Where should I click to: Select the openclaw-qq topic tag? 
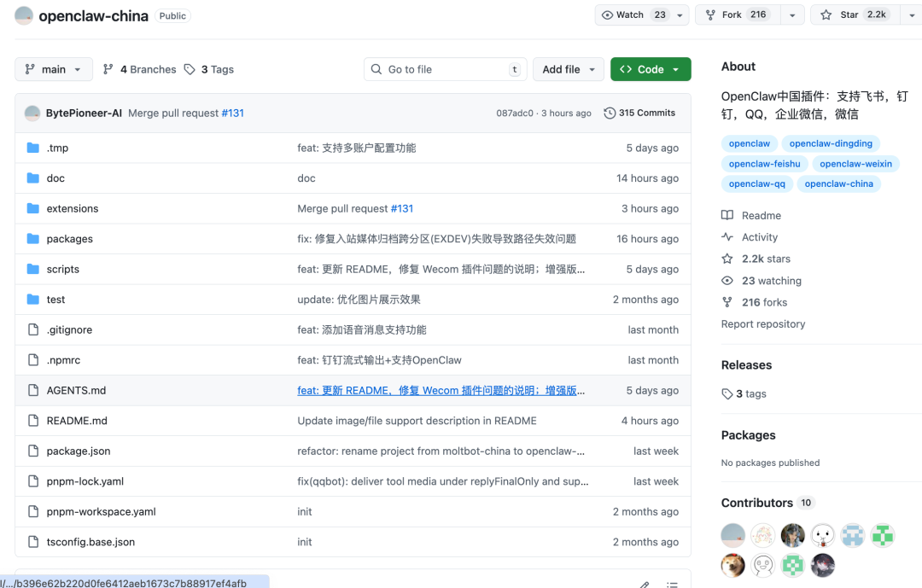pos(756,183)
